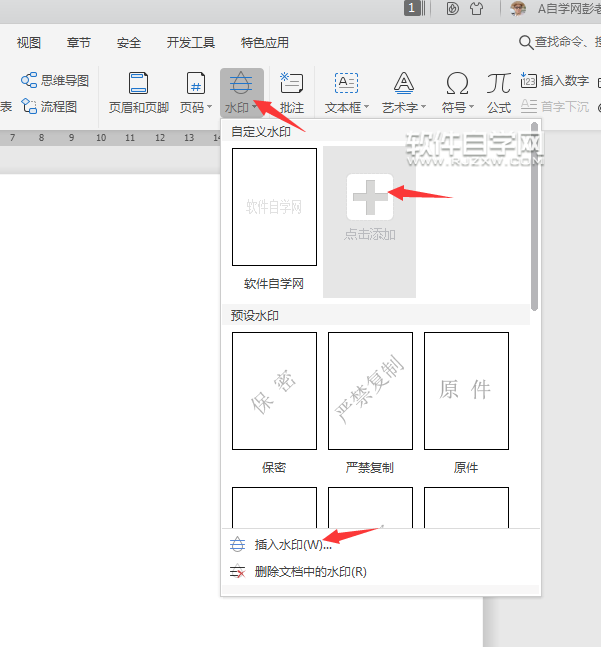Click the 水印 watermark icon
This screenshot has height=647, width=601.
pyautogui.click(x=241, y=83)
